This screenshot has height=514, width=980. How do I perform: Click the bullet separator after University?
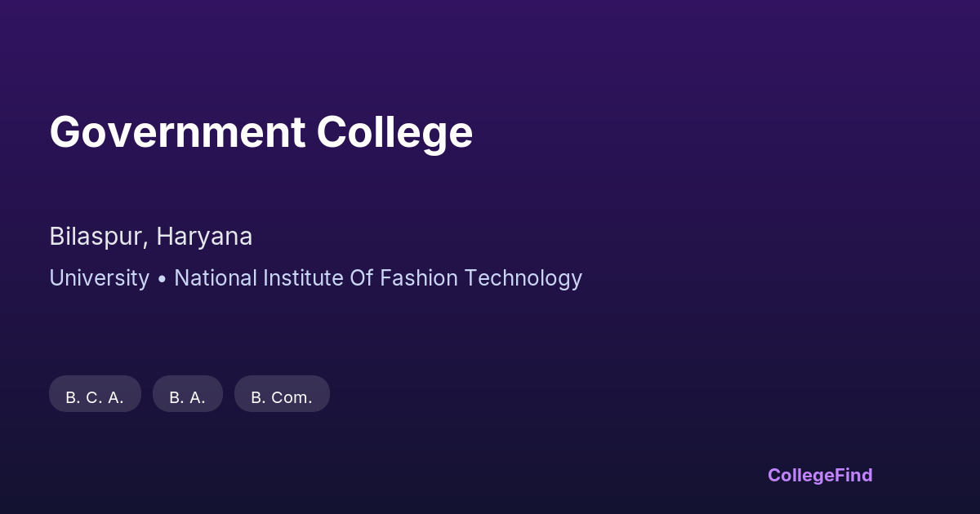[x=162, y=279]
